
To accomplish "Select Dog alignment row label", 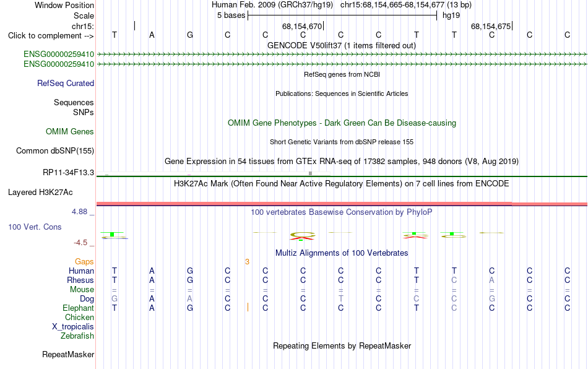I will [87, 299].
